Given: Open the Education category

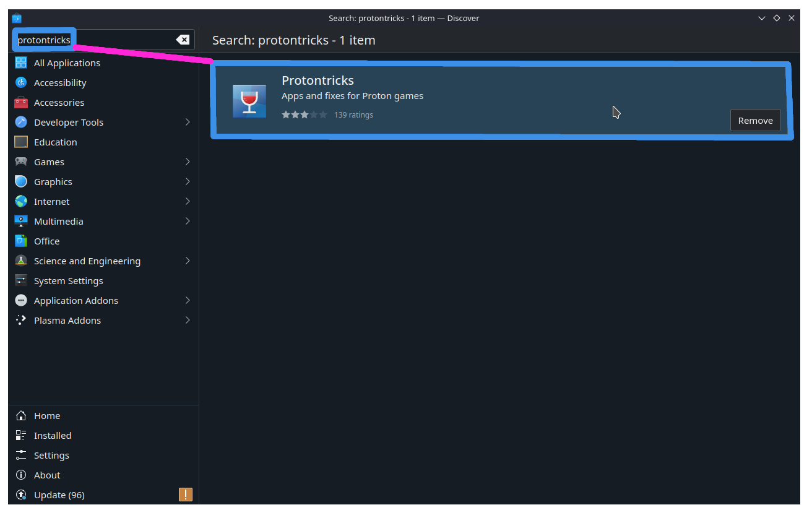Looking at the screenshot, I should pyautogui.click(x=103, y=142).
